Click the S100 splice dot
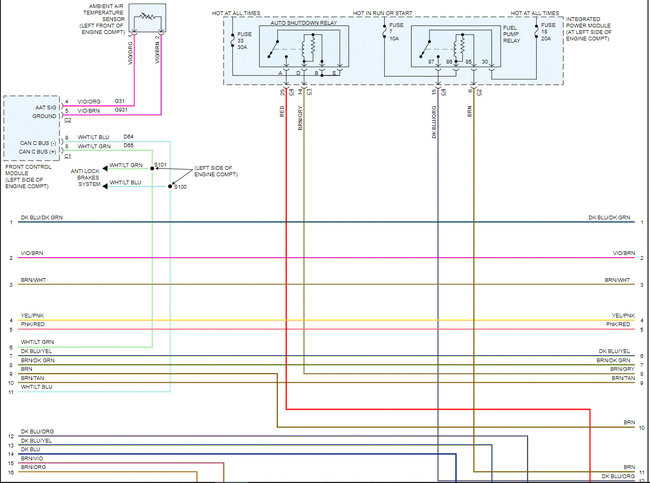Image resolution: width=650 pixels, height=483 pixels. [170, 187]
